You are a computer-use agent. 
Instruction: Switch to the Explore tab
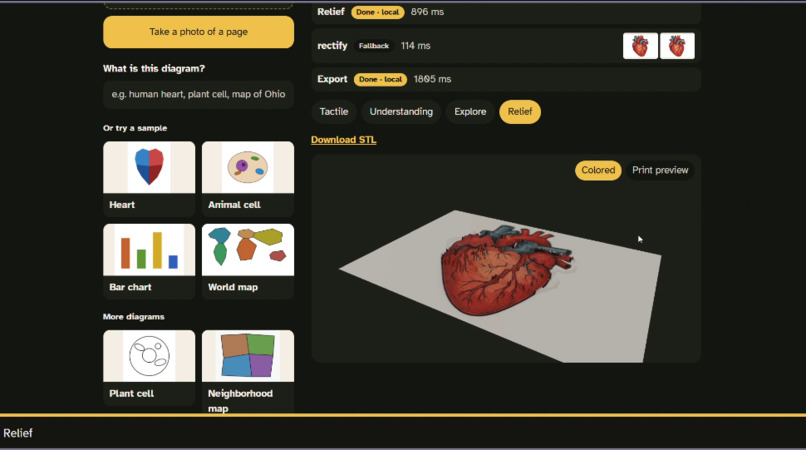(470, 112)
